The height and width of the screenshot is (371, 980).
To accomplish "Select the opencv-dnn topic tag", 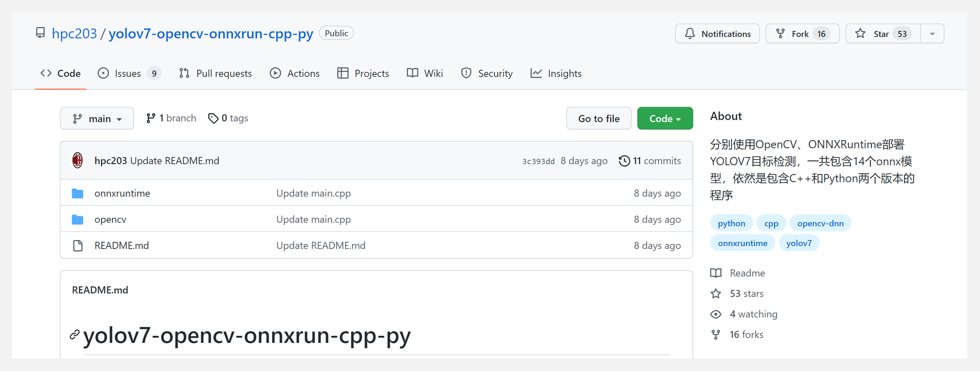I will [820, 223].
